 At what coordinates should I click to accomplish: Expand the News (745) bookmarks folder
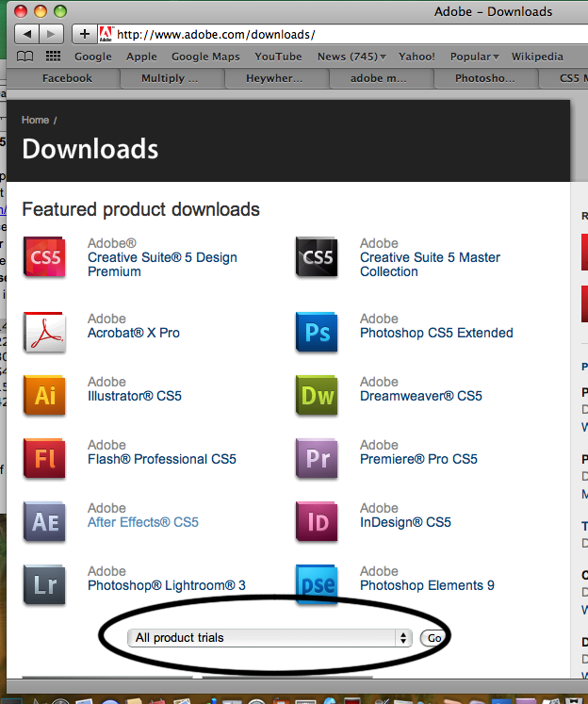point(351,57)
